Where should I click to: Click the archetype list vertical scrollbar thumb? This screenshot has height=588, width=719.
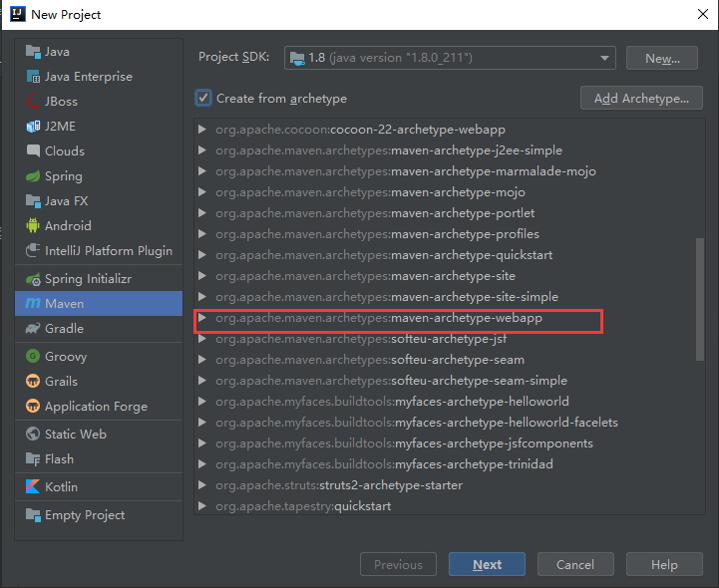[x=700, y=299]
